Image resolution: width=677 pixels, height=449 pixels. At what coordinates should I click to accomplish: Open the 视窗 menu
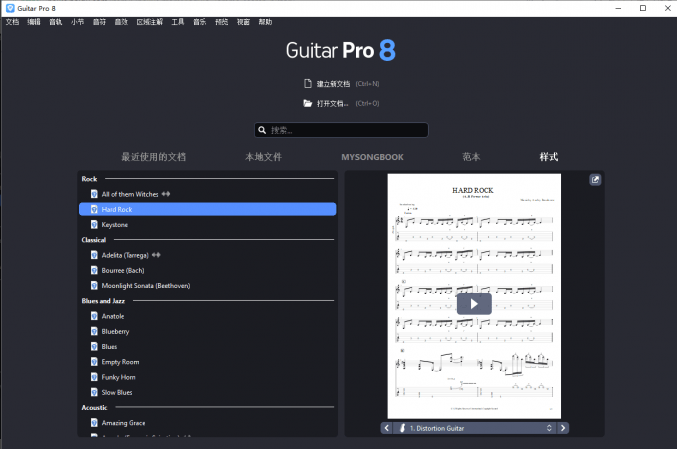tap(243, 22)
